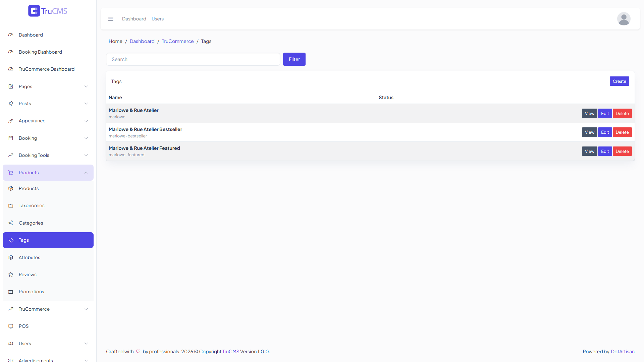Image resolution: width=644 pixels, height=362 pixels.
Task: Open the Tags sidebar item
Action: tap(48, 240)
